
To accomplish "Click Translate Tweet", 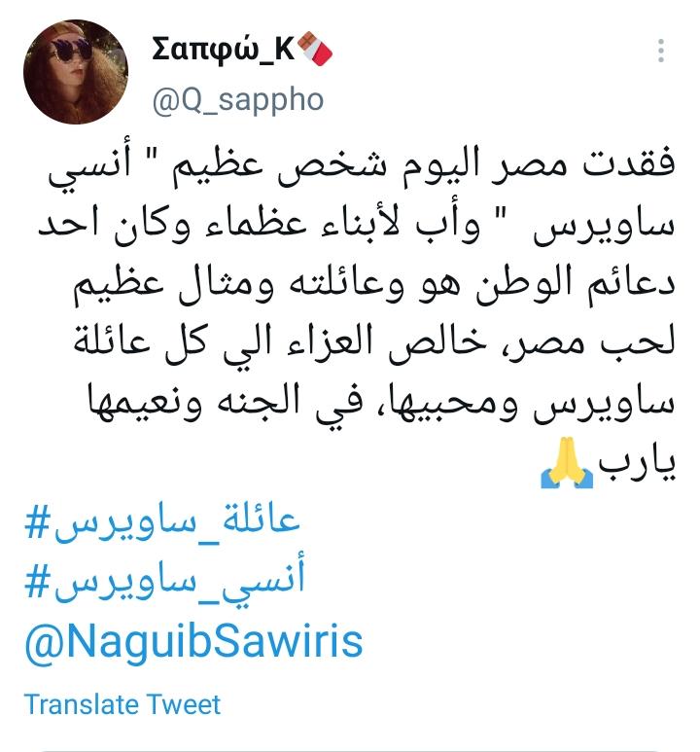I will point(122,704).
